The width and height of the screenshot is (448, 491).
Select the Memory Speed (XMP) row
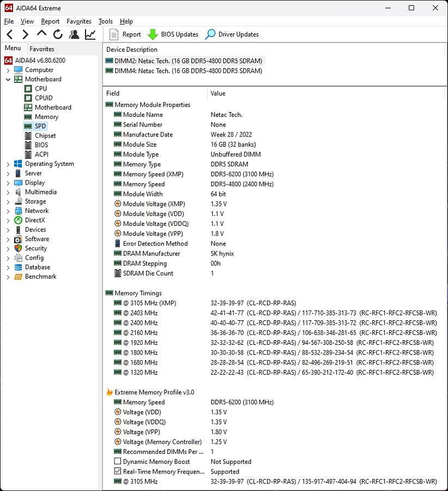pos(274,174)
